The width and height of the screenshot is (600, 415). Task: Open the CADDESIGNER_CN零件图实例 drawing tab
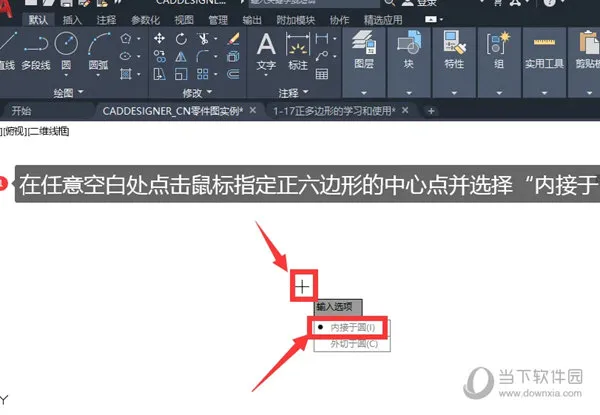click(x=173, y=111)
